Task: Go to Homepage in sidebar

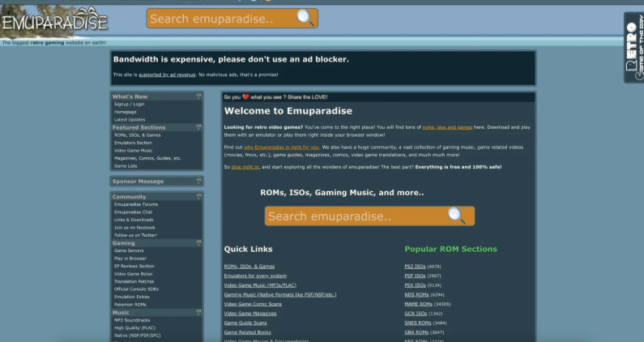Action: 126,112
